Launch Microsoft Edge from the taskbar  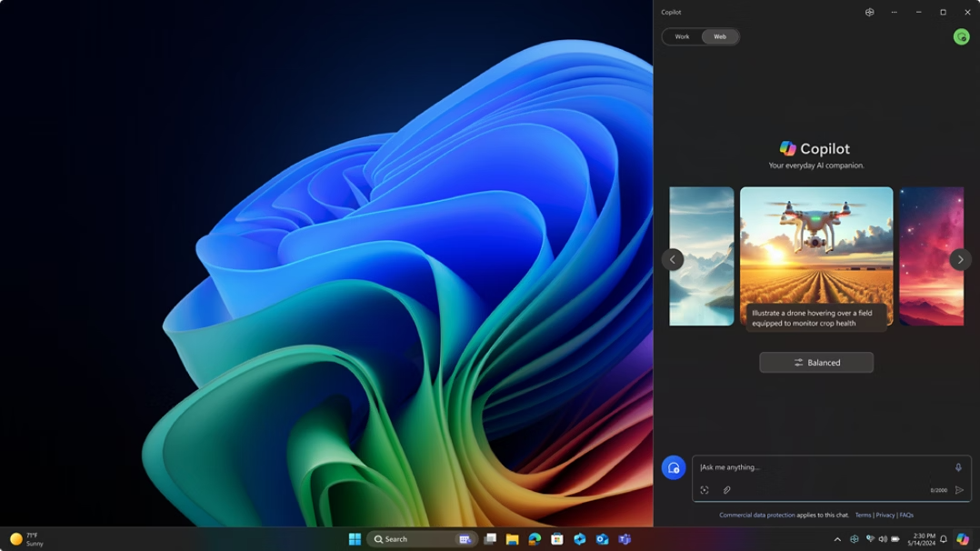[x=535, y=539]
